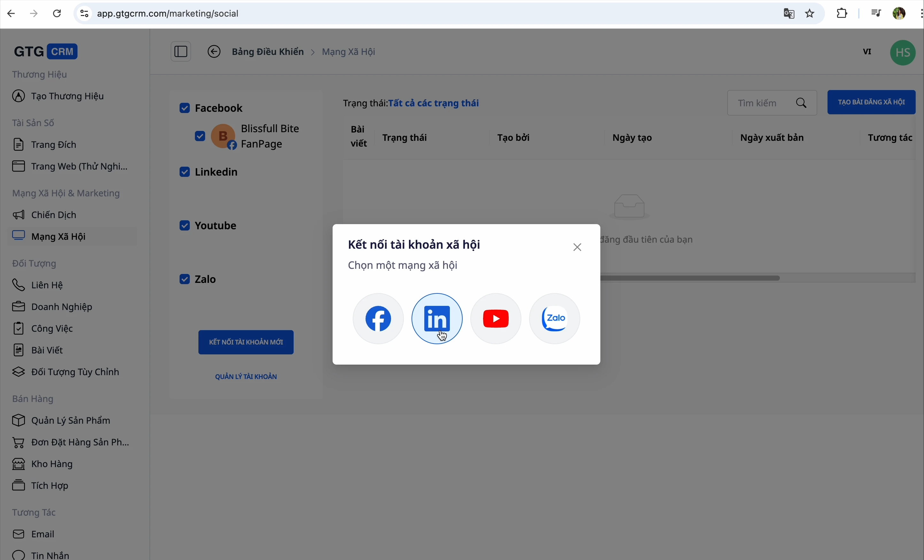Select the Facebook icon in the connect dialog
Viewport: 924px width, 560px height.
point(378,318)
